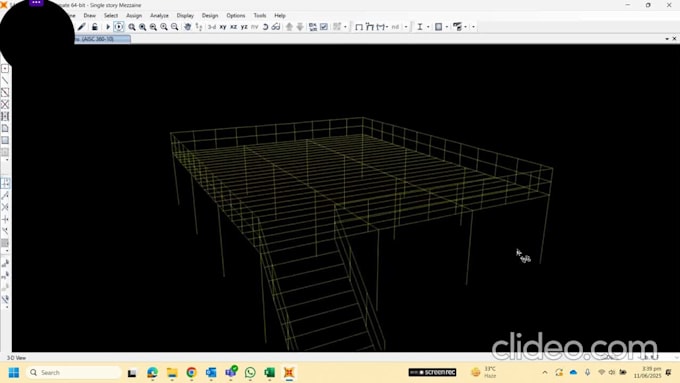The image size is (680, 383).
Task: Set view to XZ plane
Action: tap(233, 27)
